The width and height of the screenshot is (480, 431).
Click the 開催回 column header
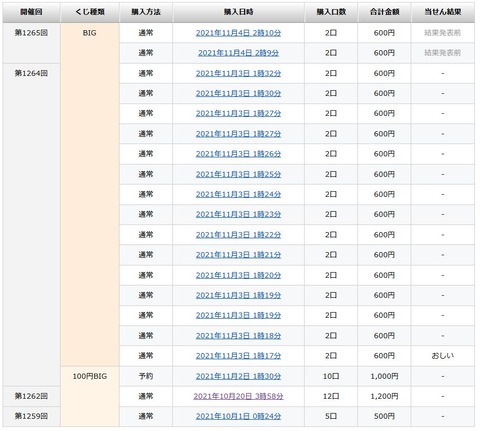point(31,12)
